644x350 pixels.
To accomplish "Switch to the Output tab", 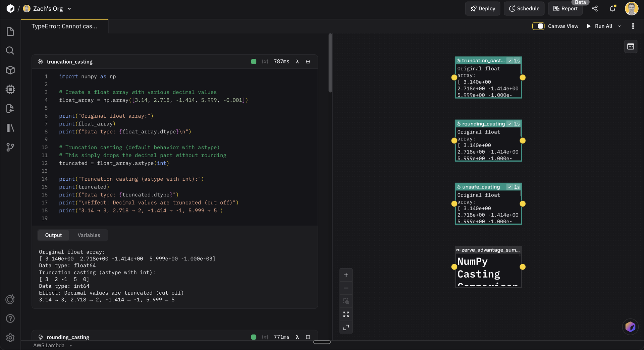I will coord(53,235).
